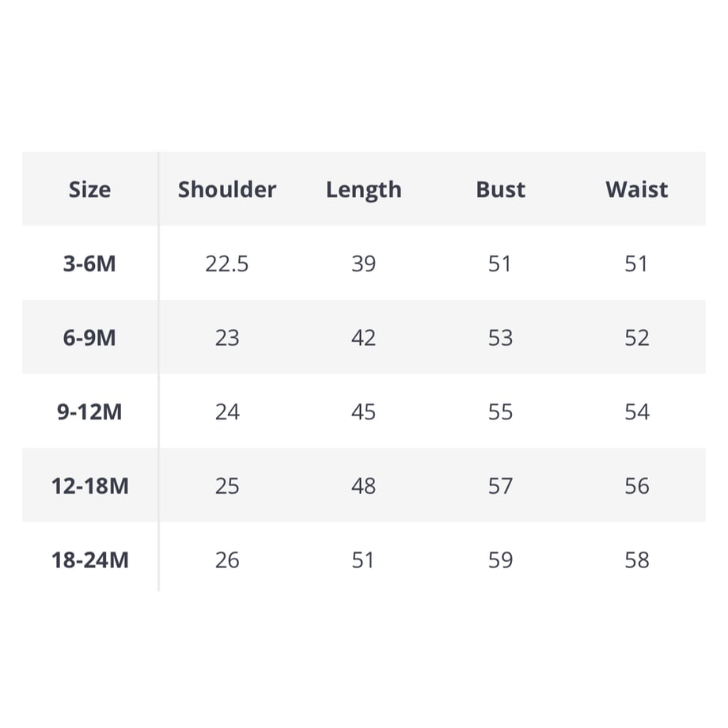Click the bust value 59 for 18-24M
This screenshot has height=728, width=728.
[500, 560]
